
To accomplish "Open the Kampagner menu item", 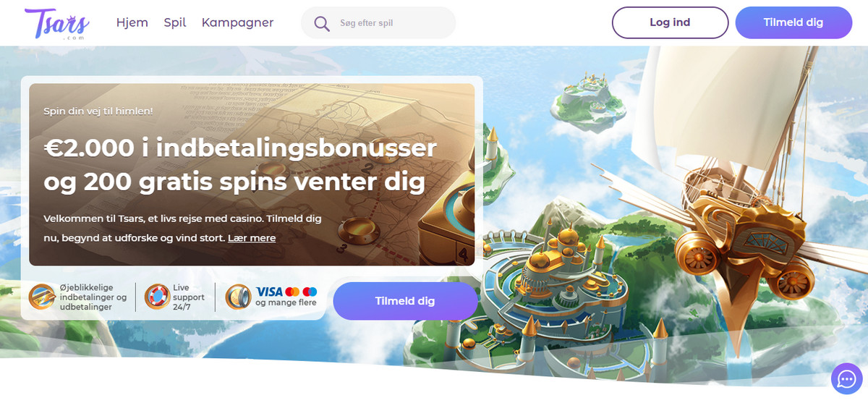I will pos(238,22).
